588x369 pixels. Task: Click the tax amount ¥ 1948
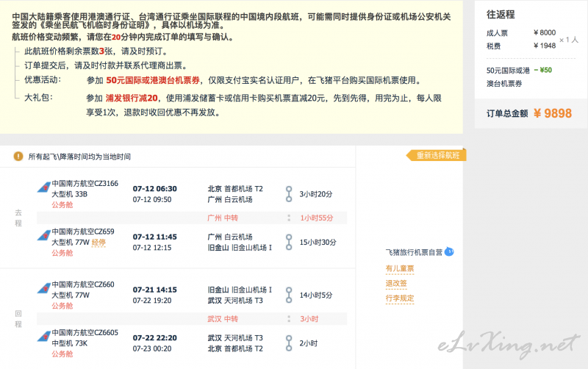pos(545,46)
